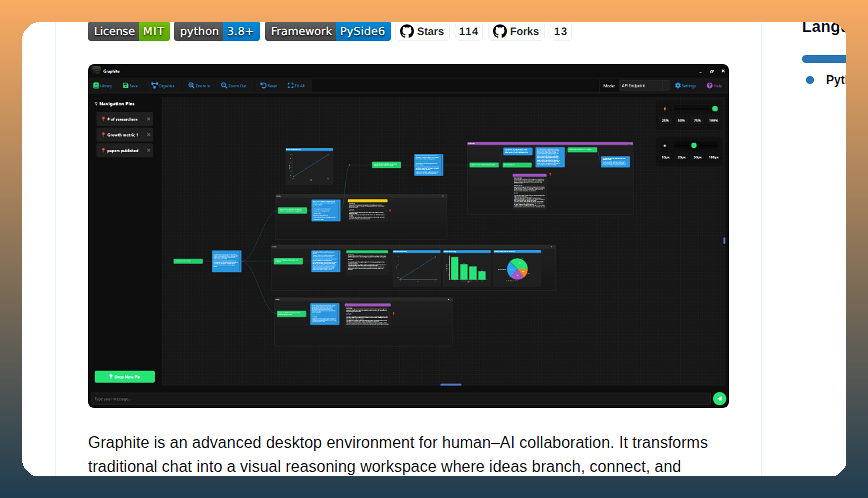Click the green send message button
Screen dimensions: 868x498
(719, 398)
